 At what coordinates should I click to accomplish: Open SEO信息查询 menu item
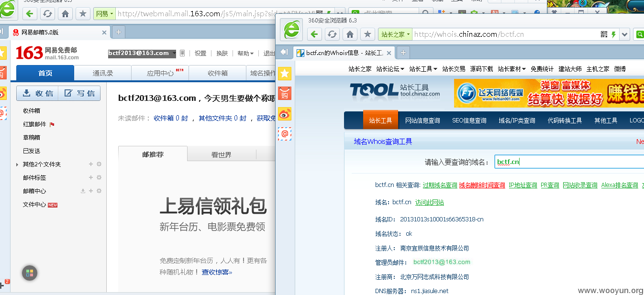(469, 120)
